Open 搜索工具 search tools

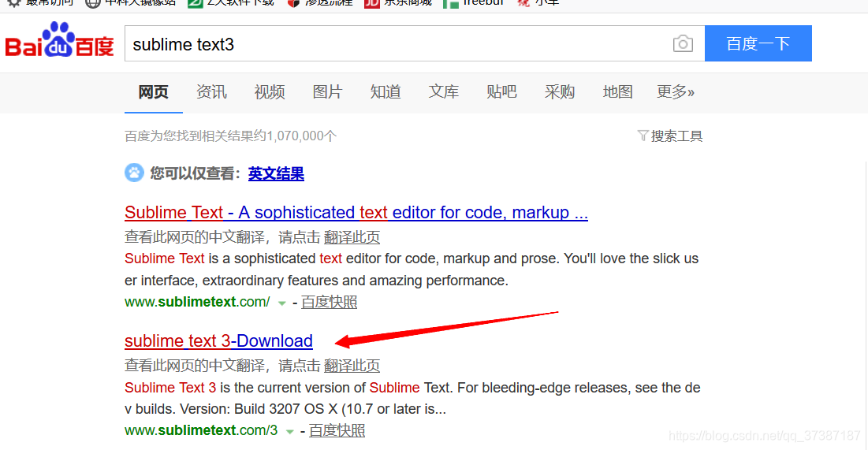tap(676, 136)
